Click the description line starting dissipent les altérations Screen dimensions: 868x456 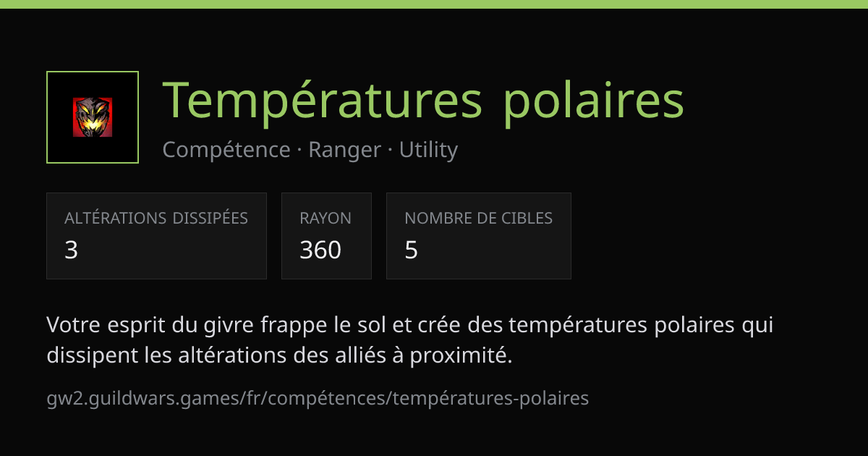tap(279, 355)
